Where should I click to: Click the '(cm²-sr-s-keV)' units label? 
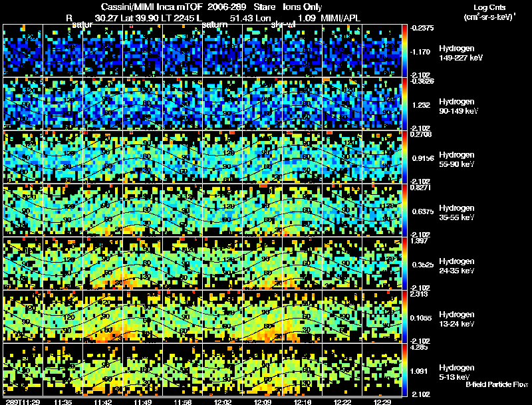click(489, 17)
